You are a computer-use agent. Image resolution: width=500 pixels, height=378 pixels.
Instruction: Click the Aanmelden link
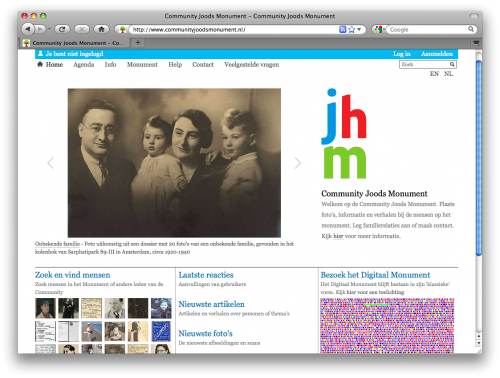[x=437, y=54]
